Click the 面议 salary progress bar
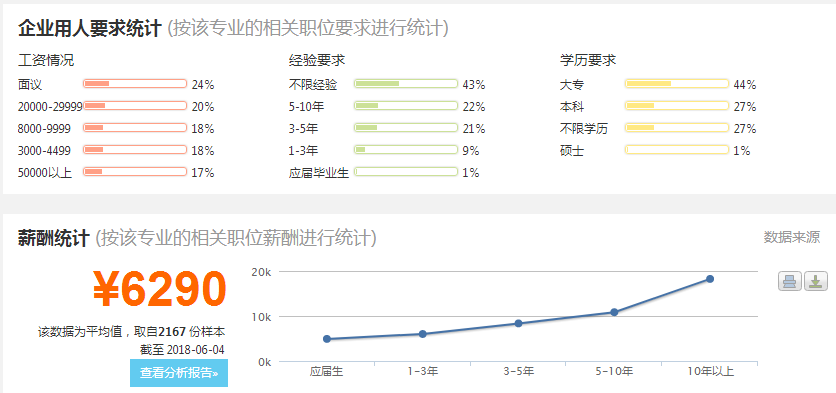836x393 pixels. (x=135, y=84)
